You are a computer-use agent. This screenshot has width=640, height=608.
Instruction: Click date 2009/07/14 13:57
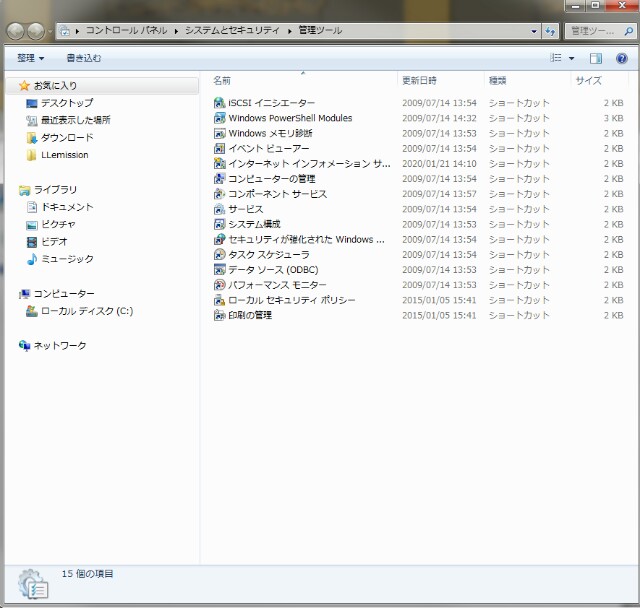[x=439, y=194]
